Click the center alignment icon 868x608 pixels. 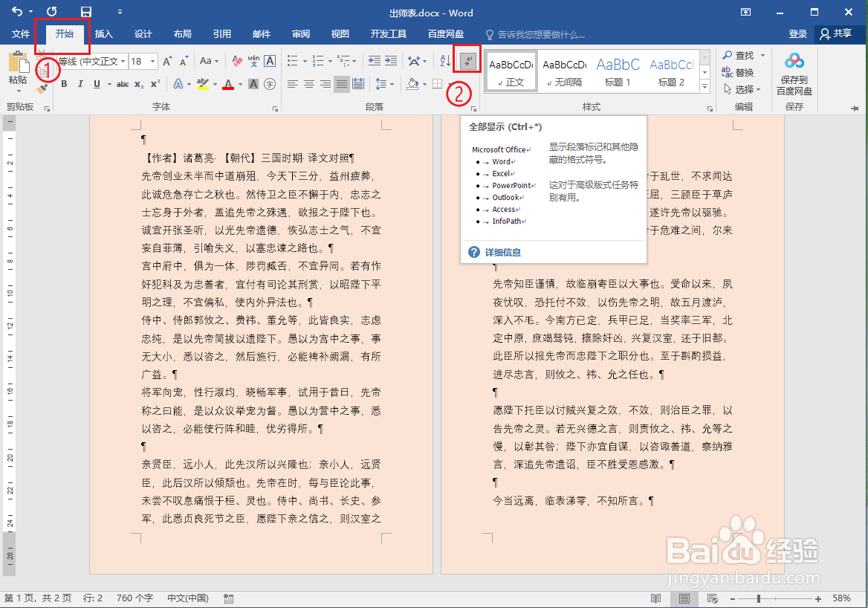pos(309,85)
